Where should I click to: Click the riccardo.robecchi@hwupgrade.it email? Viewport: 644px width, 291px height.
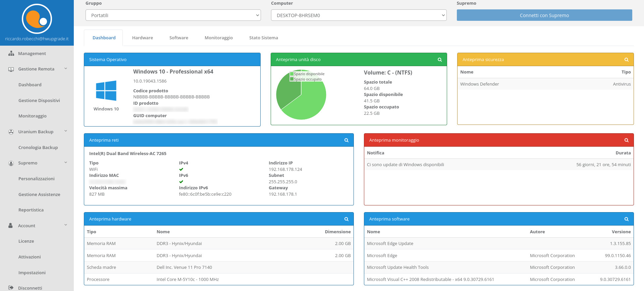(37, 39)
